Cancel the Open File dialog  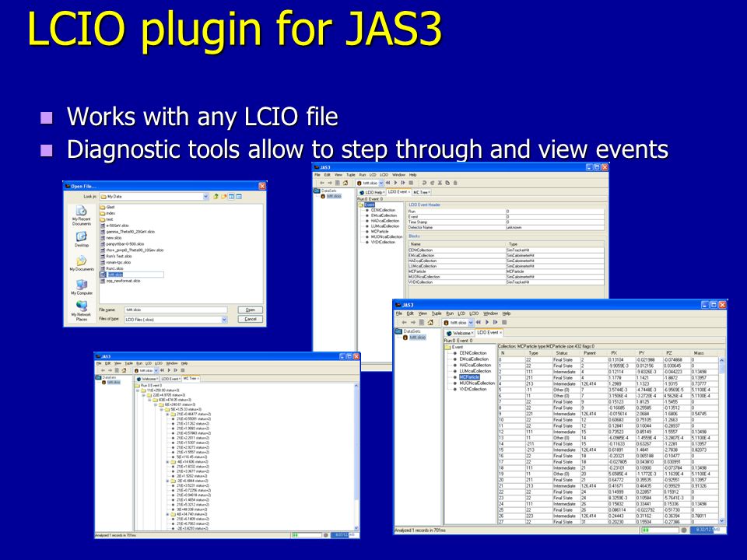pos(250,319)
